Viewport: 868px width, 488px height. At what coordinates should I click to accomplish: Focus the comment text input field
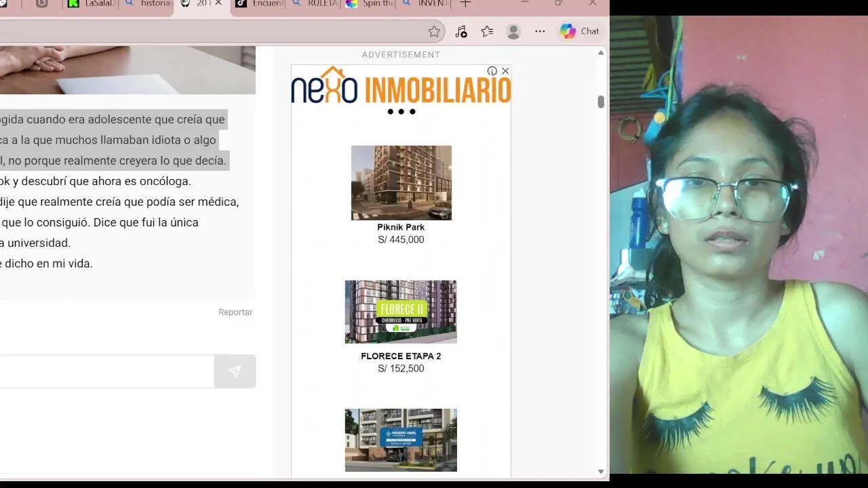106,371
